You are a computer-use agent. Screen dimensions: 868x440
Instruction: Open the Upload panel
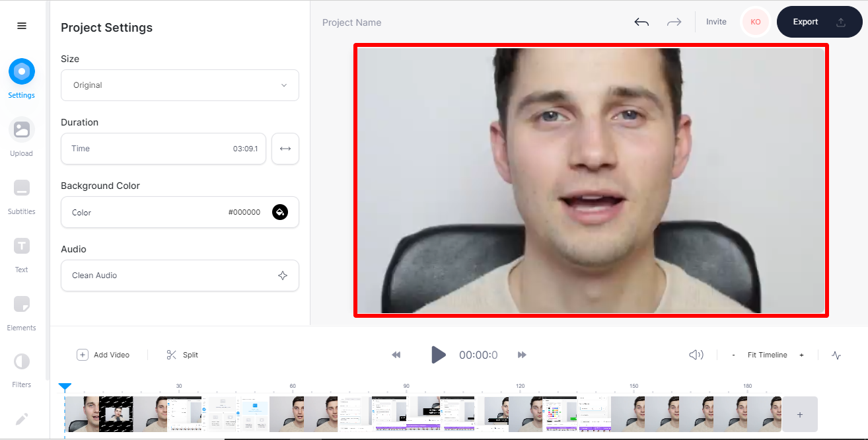tap(21, 137)
